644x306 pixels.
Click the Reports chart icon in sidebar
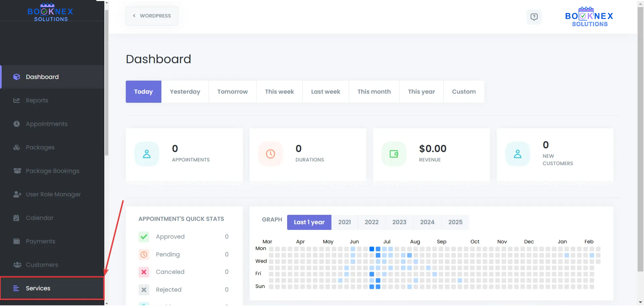(16, 100)
